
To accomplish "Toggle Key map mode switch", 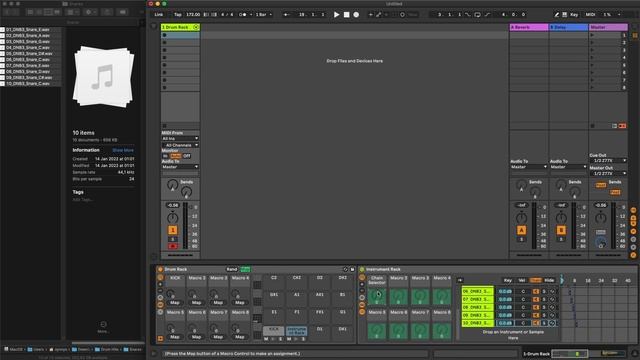I will (574, 15).
